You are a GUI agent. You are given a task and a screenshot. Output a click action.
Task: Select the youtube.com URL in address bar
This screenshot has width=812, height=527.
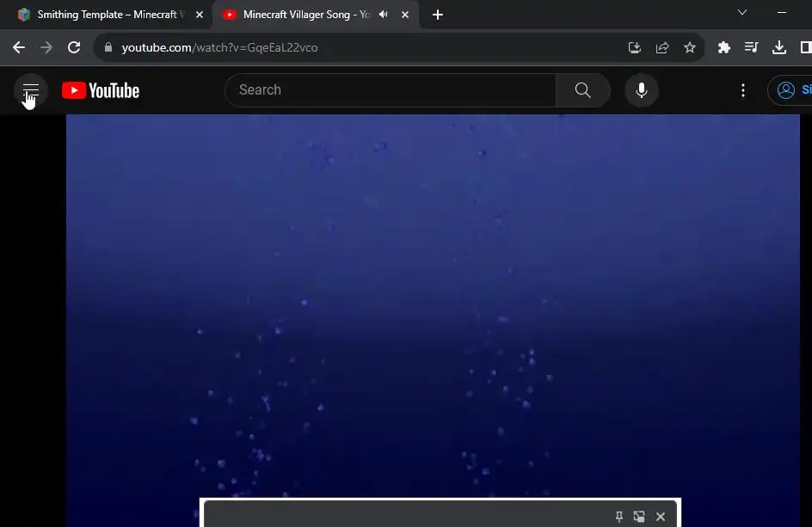coord(219,47)
